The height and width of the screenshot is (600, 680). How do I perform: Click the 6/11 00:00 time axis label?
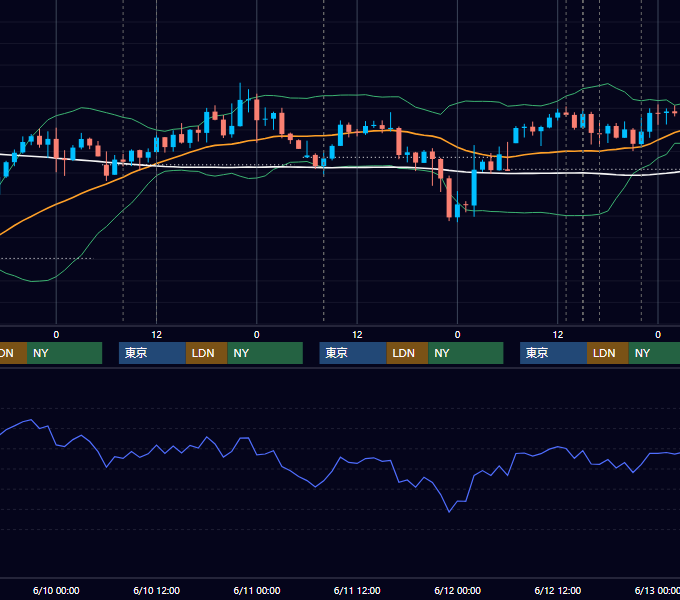257,590
